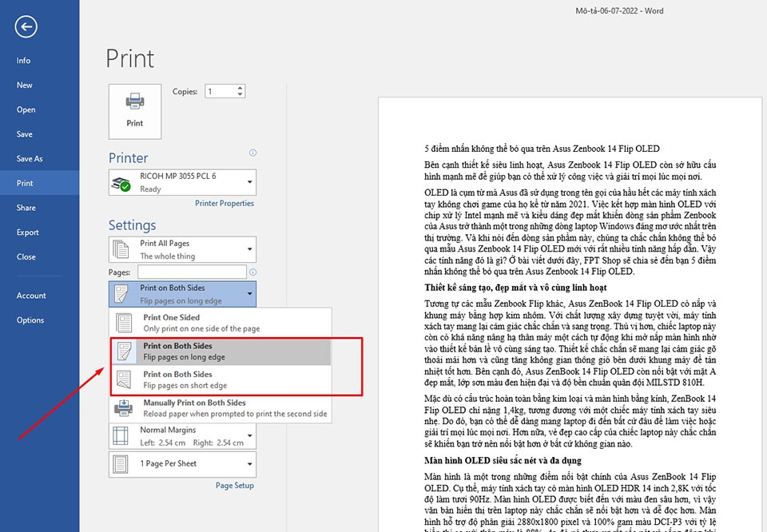Image resolution: width=767 pixels, height=532 pixels.
Task: Click the heading '5 điểm nhấn không thể bỏ qua'
Action: (542, 149)
